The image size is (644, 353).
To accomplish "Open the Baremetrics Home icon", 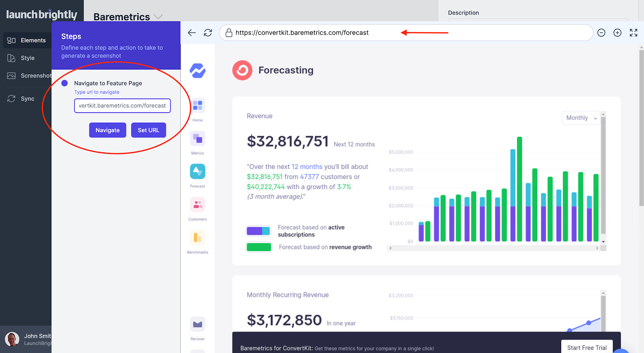I will point(198,106).
